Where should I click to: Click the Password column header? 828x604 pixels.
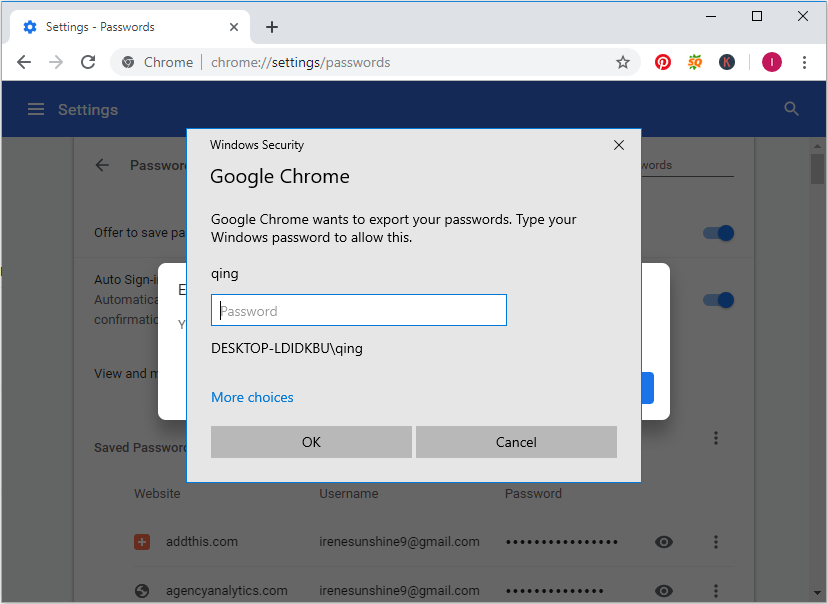tap(533, 494)
